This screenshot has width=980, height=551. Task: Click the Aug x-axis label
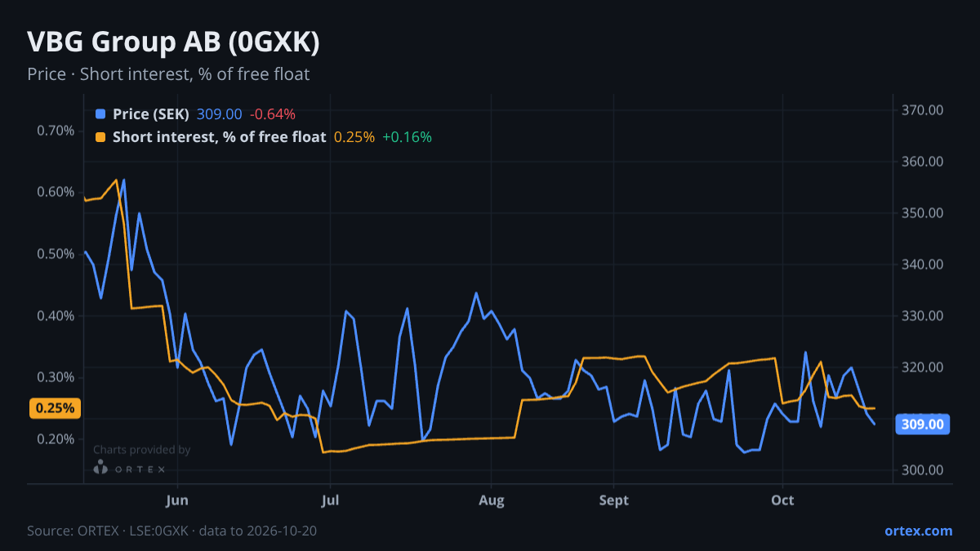click(x=492, y=500)
